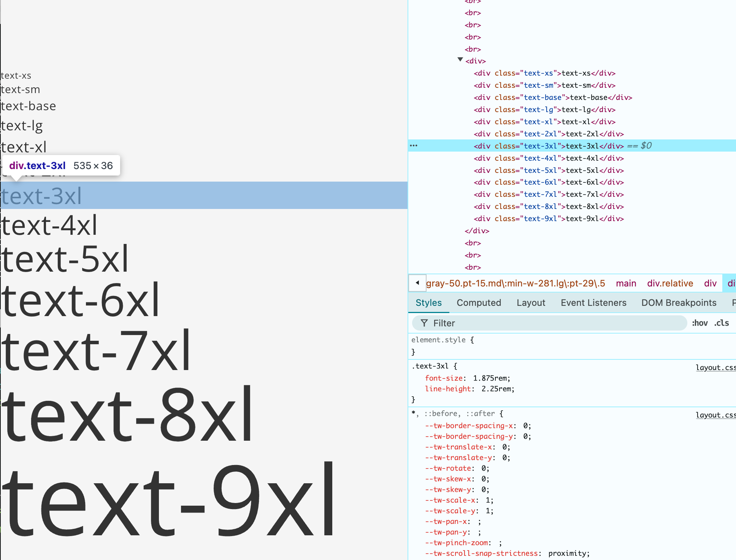Open layout.css link for .text-3xl rule
This screenshot has width=736, height=560.
pos(715,367)
